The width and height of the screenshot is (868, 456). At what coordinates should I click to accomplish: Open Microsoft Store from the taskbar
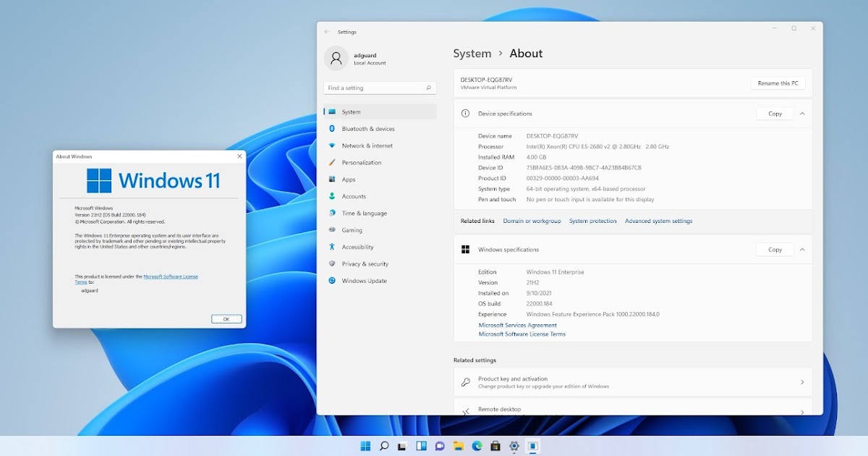495,446
